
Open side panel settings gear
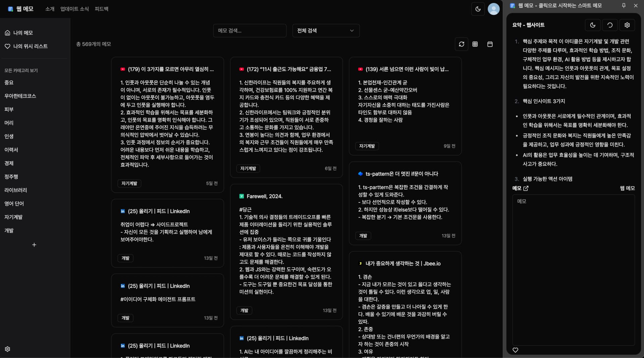(x=627, y=25)
